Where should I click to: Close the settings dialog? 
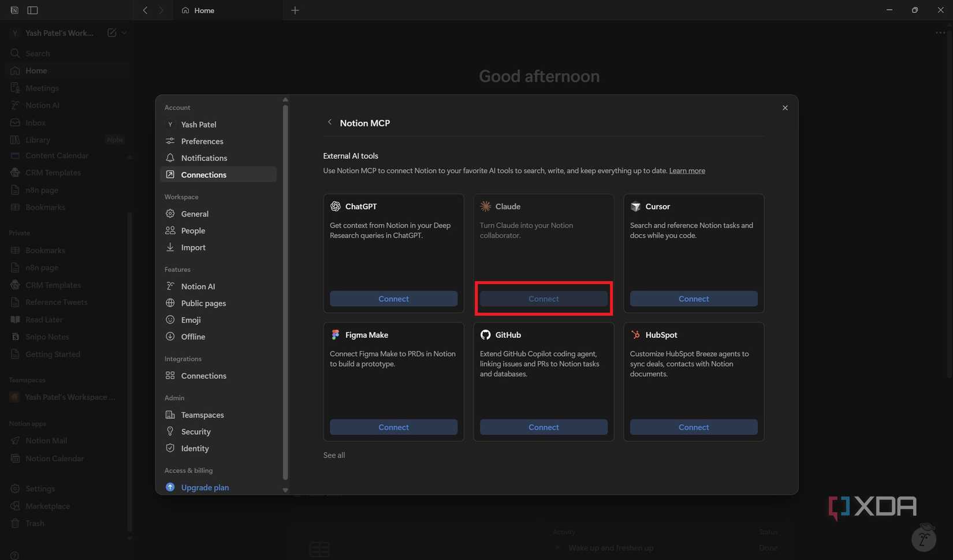[x=785, y=108]
